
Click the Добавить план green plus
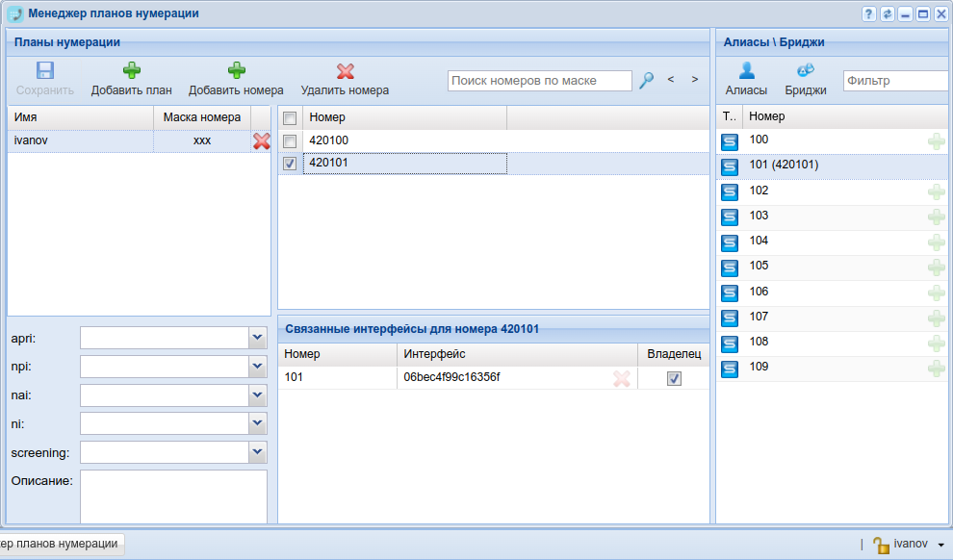point(131,70)
